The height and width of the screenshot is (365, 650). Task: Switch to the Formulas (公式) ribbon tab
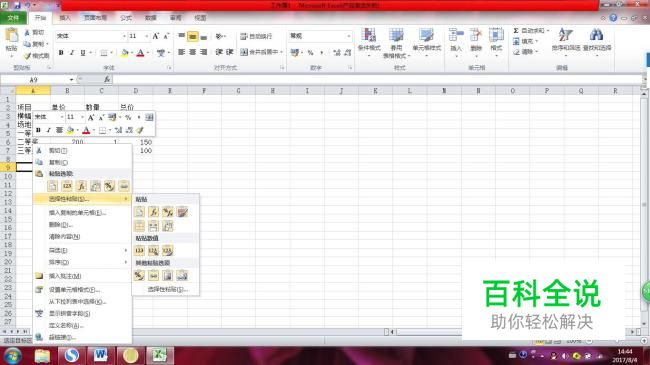pos(126,18)
